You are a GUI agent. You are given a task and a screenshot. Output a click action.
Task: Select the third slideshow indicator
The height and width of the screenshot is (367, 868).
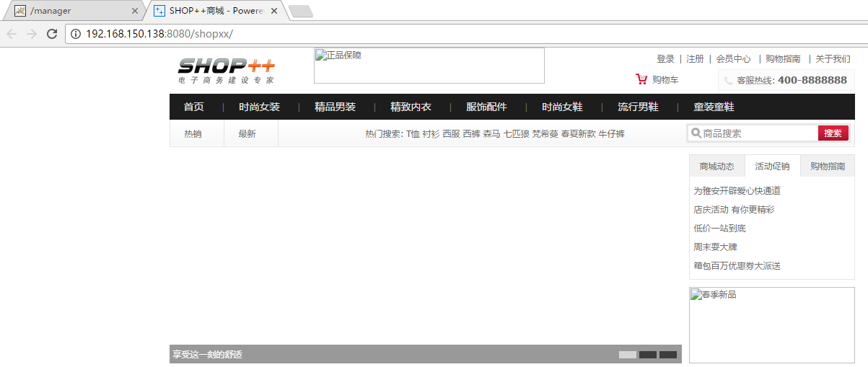668,355
